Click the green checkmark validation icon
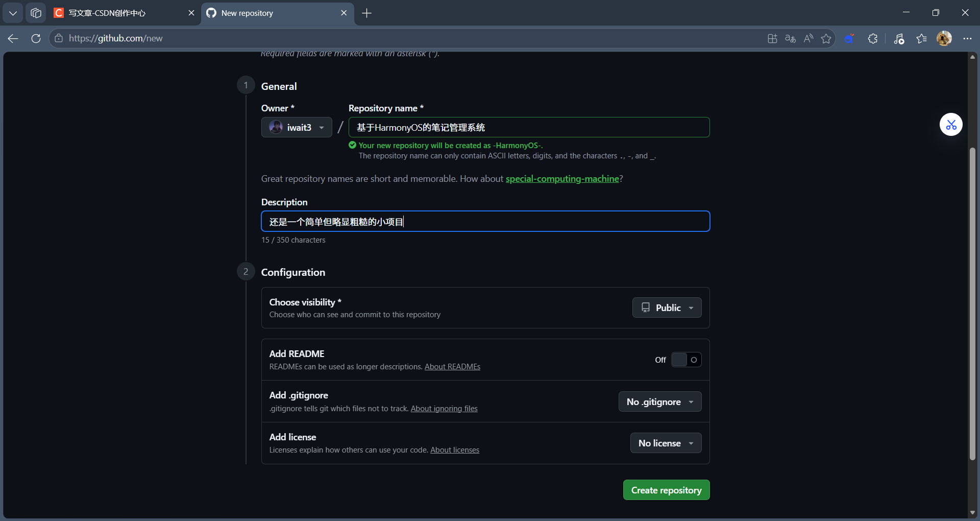This screenshot has width=980, height=521. coord(352,145)
